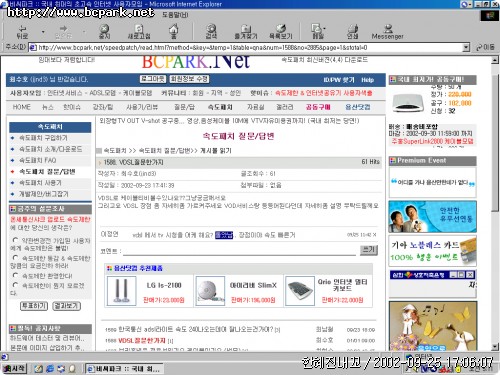The height and width of the screenshot is (375, 500).
Task: Click the page scrollbar up arrow
Action: pyautogui.click(x=495, y=60)
